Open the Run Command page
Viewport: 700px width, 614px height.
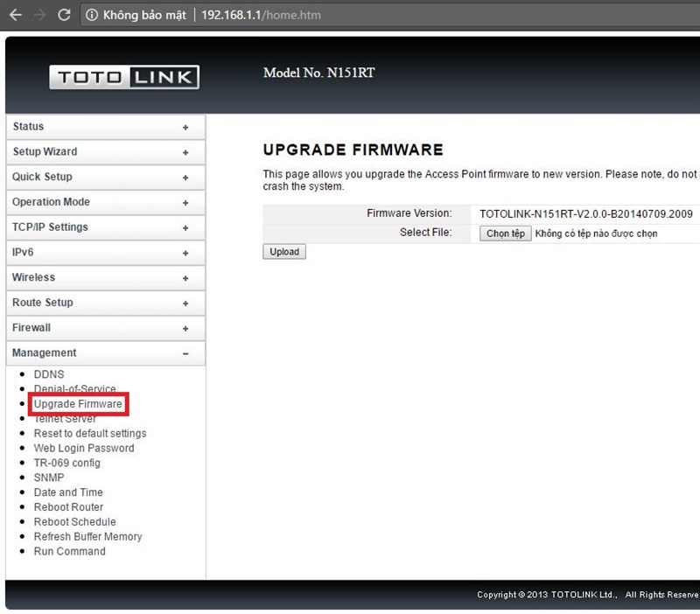pos(70,551)
